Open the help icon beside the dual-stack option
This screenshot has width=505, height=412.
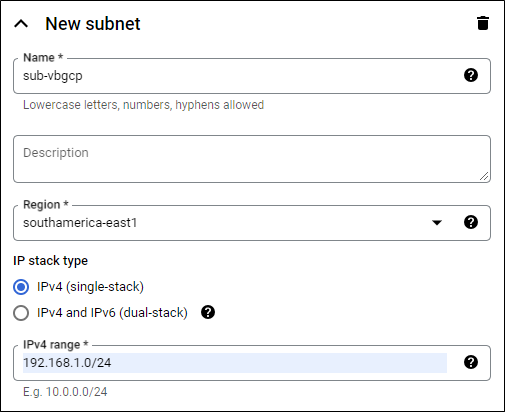208,312
